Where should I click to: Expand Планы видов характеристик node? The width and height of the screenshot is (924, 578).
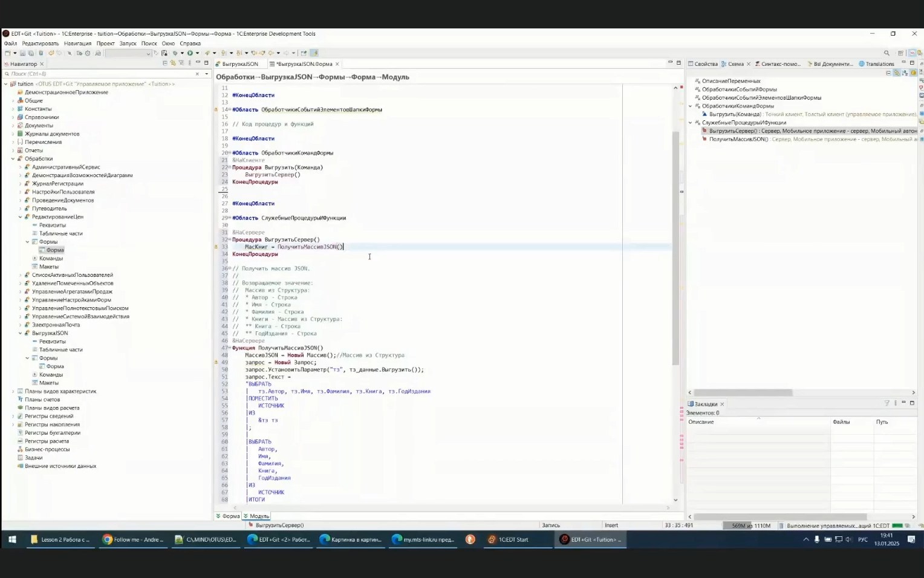tap(13, 392)
